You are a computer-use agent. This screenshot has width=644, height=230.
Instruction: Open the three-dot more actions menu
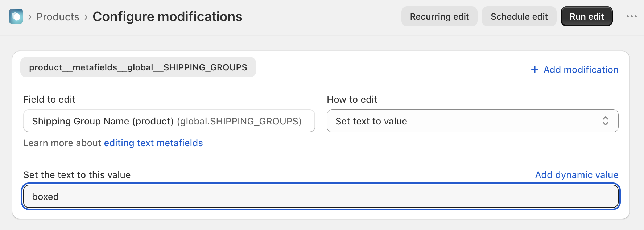[631, 16]
